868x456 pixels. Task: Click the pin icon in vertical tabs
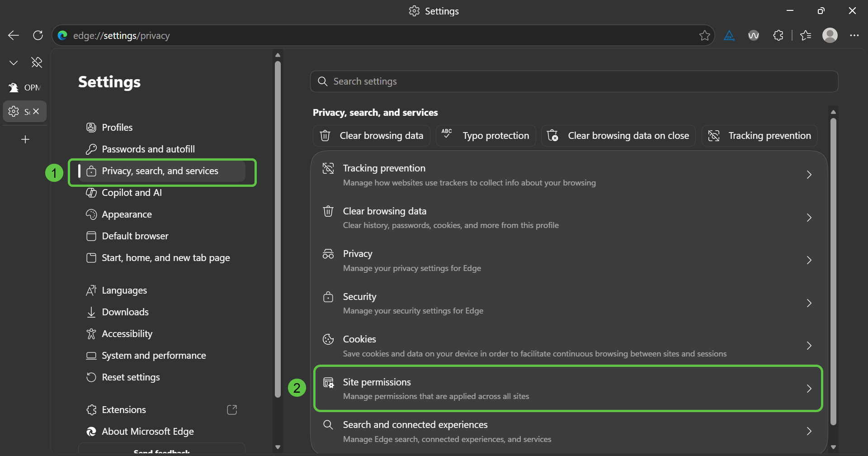click(37, 62)
